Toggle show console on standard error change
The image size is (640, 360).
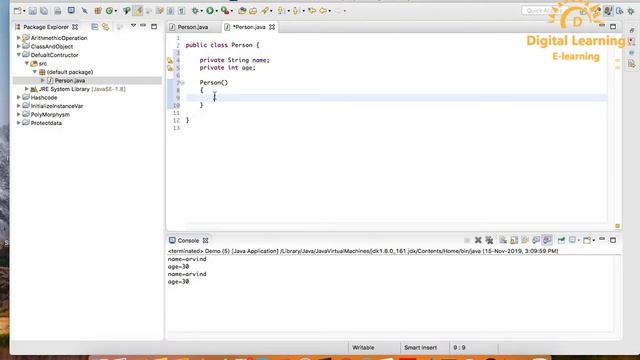click(x=547, y=240)
